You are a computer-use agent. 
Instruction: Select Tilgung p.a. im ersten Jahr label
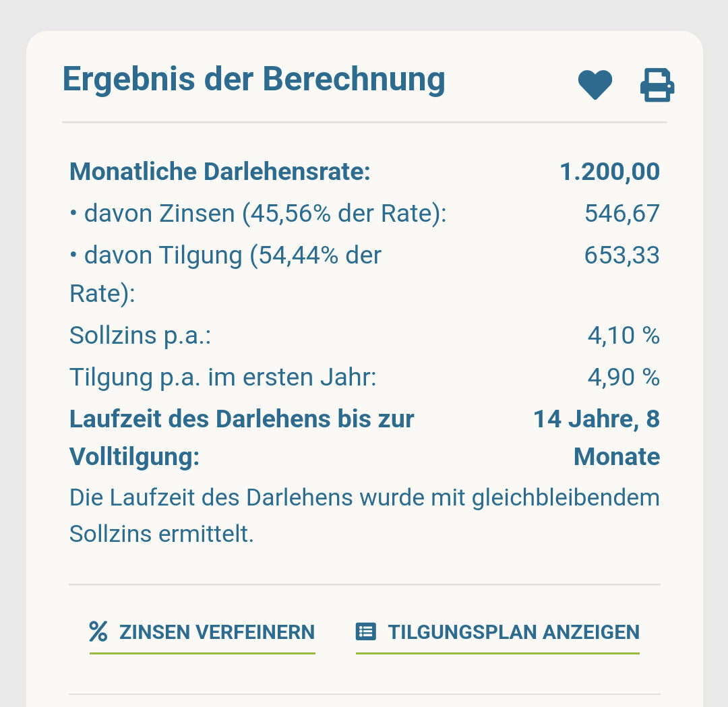pos(222,377)
